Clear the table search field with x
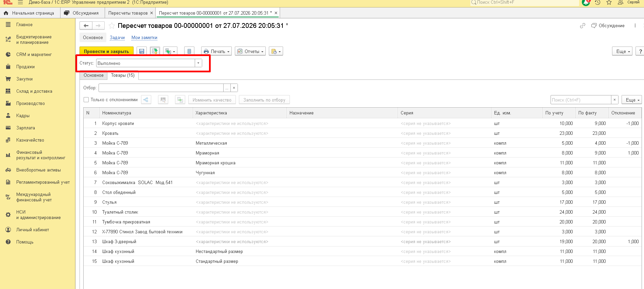 click(x=614, y=100)
